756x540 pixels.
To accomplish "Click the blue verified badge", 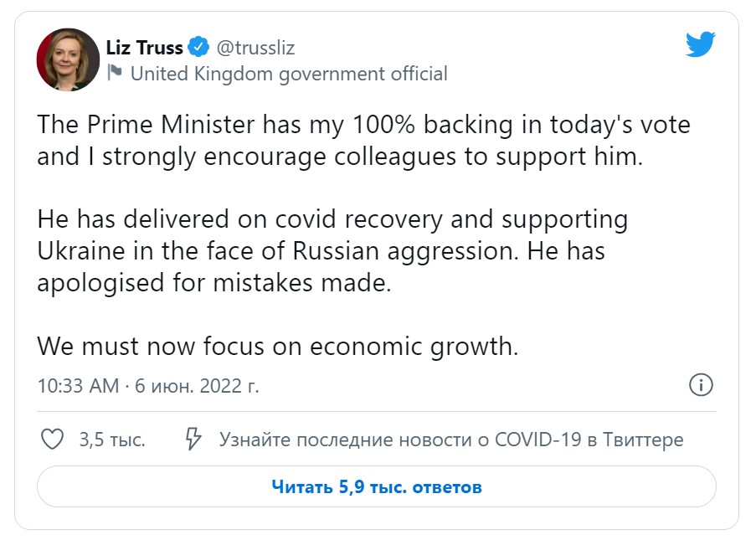I will (x=198, y=47).
